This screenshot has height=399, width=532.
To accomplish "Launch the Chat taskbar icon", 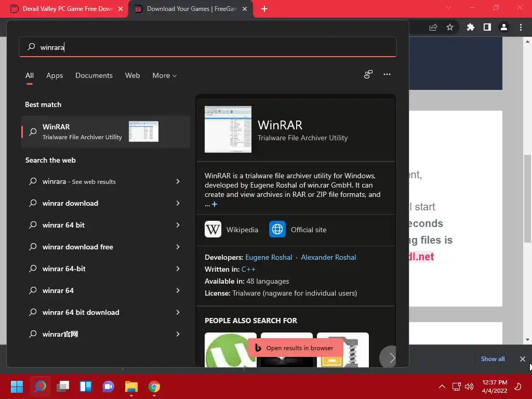I will click(108, 387).
